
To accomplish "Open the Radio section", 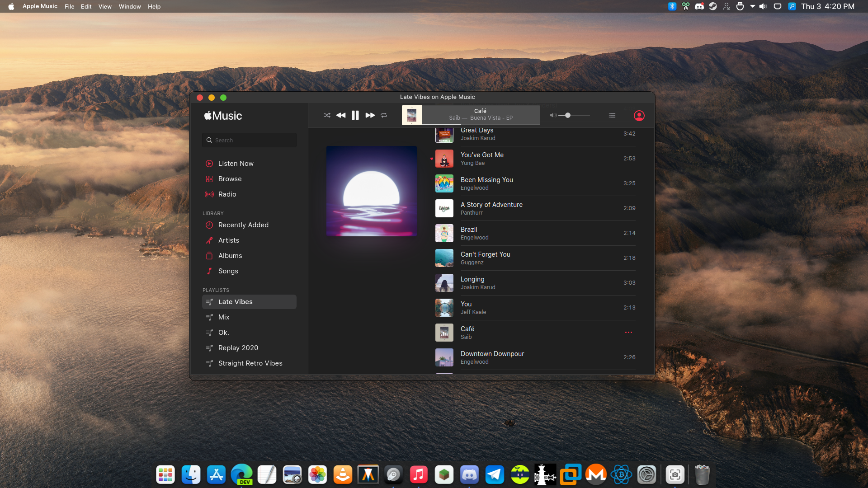I will [249, 194].
